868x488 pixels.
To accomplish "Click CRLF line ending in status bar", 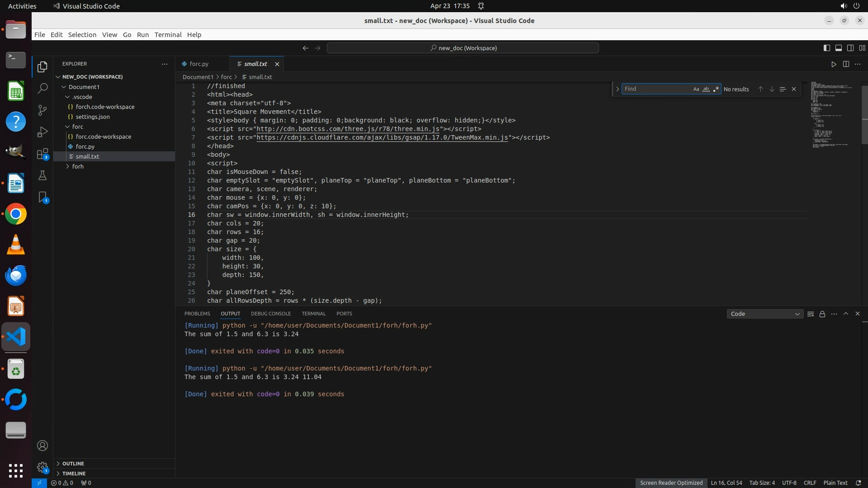I will (x=810, y=483).
